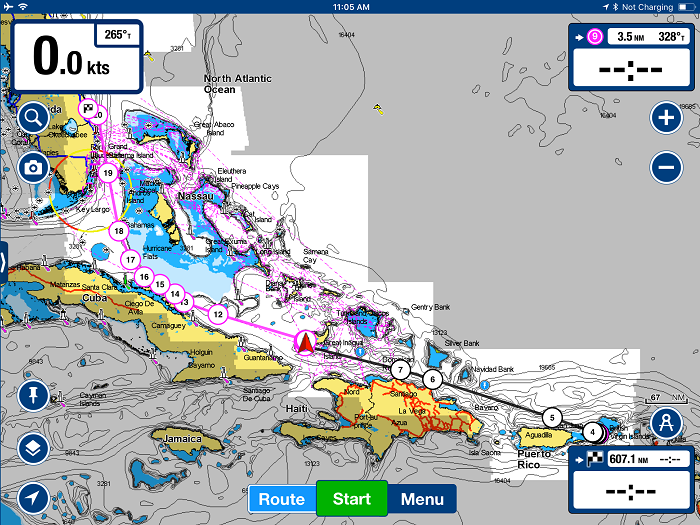Center map with location arrow button
This screenshot has height=525, width=700.
(33, 497)
